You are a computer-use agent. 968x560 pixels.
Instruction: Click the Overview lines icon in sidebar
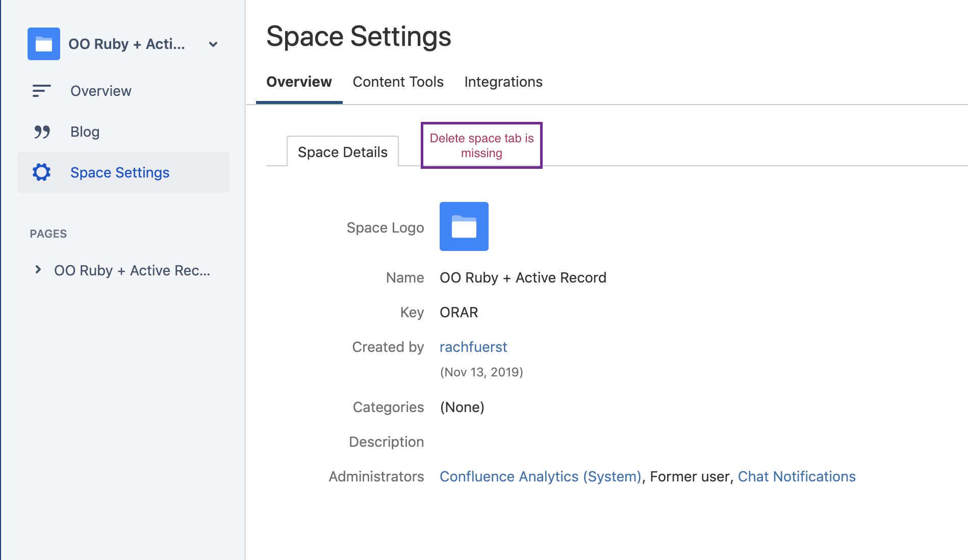(41, 91)
